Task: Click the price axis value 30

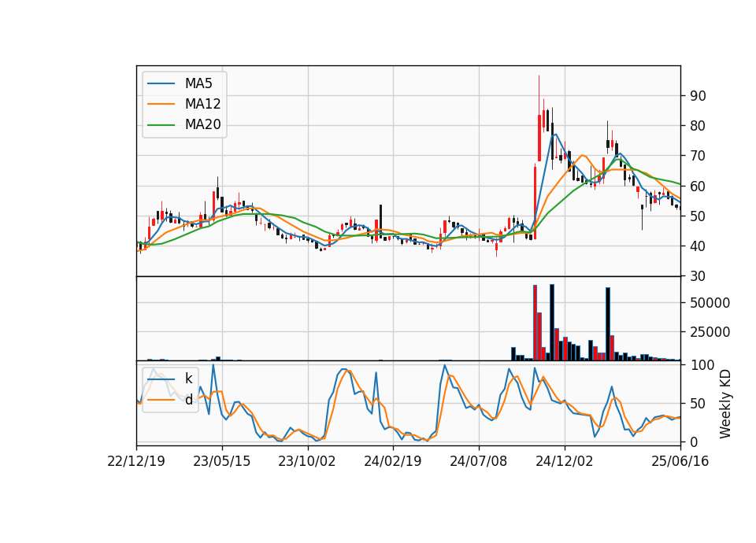Action: click(698, 276)
